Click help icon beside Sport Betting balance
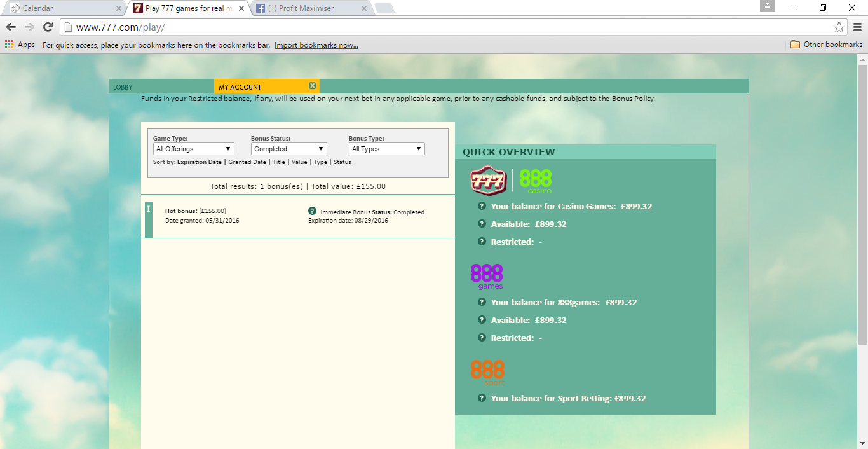The width and height of the screenshot is (868, 449). click(x=482, y=398)
